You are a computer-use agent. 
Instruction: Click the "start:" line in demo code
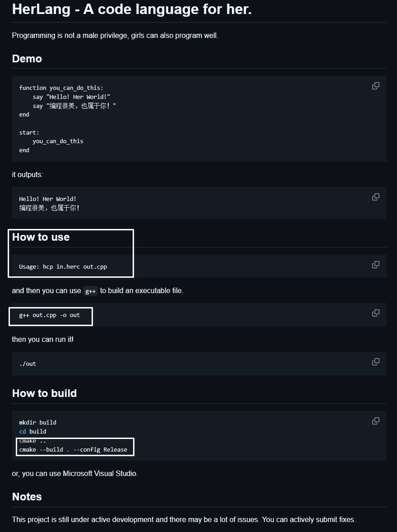pyautogui.click(x=29, y=132)
